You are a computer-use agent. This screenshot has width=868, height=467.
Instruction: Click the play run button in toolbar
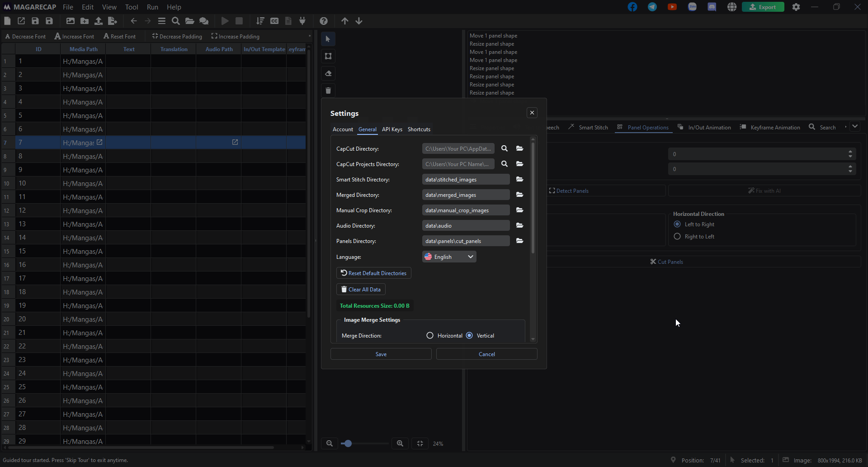click(x=225, y=21)
